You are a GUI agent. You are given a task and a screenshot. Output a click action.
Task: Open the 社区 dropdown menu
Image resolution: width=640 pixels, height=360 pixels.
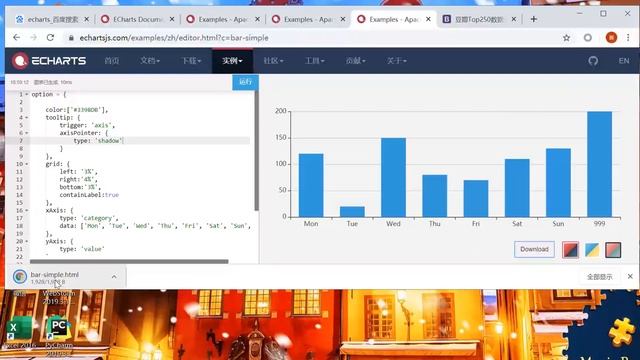(x=273, y=61)
